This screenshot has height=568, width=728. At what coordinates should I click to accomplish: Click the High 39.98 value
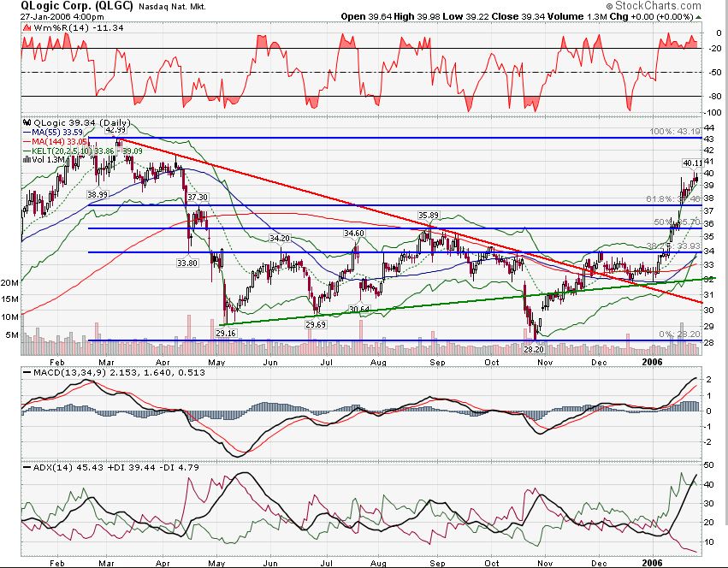417,17
